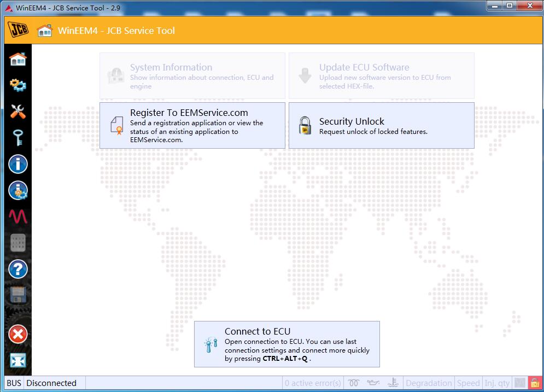Click the WinEEM4 - JCB Service Tool header title
This screenshot has width=544, height=392.
(x=116, y=31)
